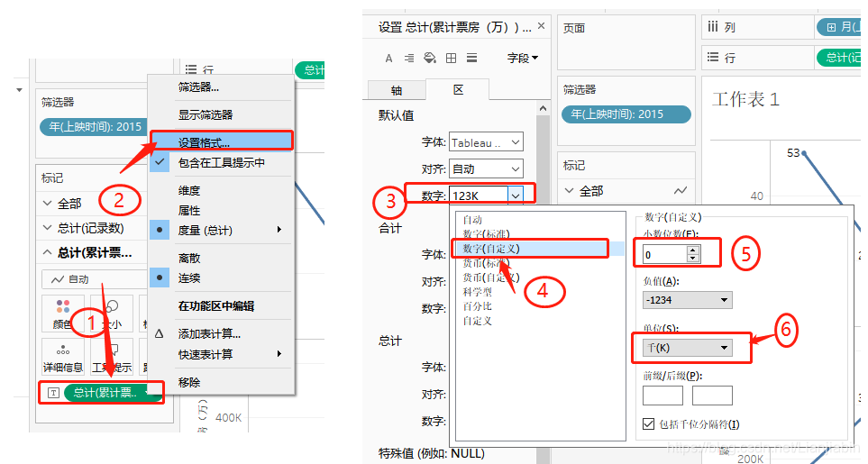868x464 pixels.
Task: Click the 大小 size marks button
Action: pyautogui.click(x=112, y=314)
